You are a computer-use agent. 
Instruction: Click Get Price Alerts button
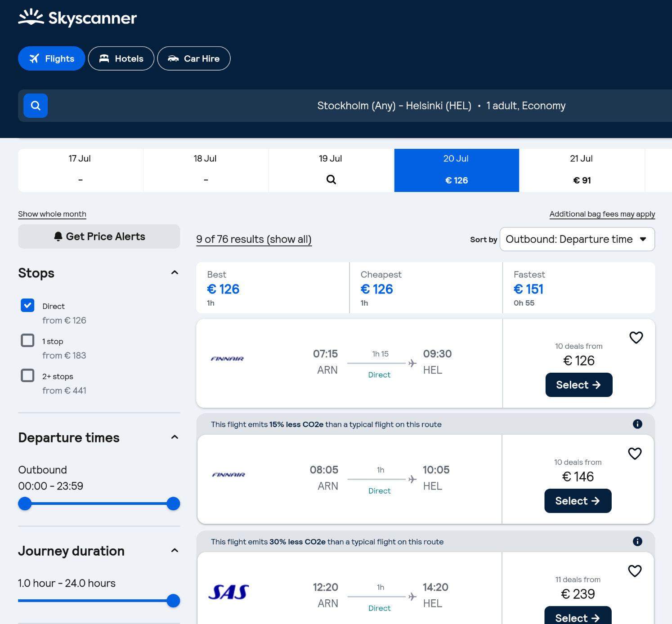tap(99, 236)
